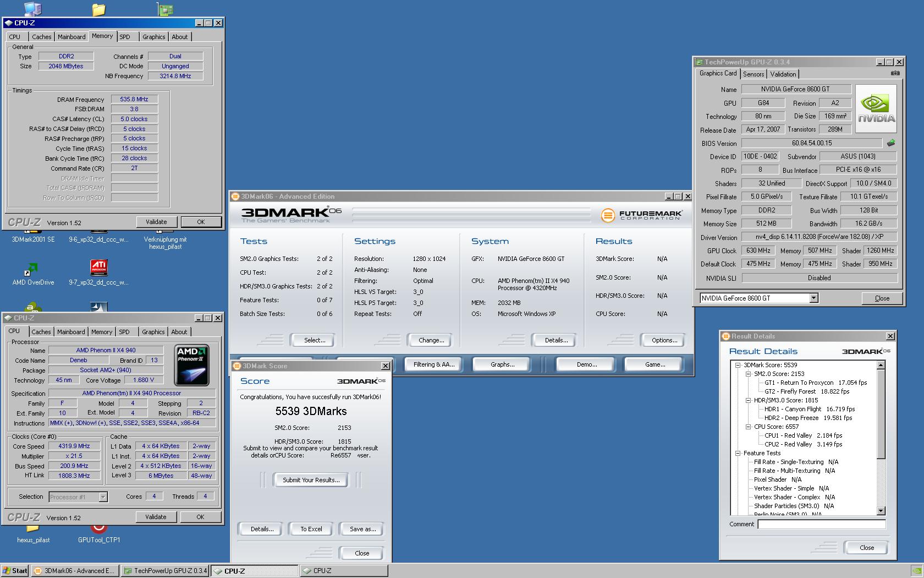Click the GPU Clock value 630 MHz
This screenshot has height=578, width=924.
pyautogui.click(x=758, y=250)
